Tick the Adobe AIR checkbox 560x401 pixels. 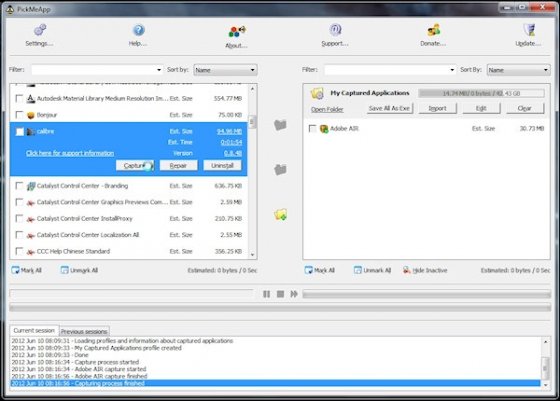tap(312, 129)
